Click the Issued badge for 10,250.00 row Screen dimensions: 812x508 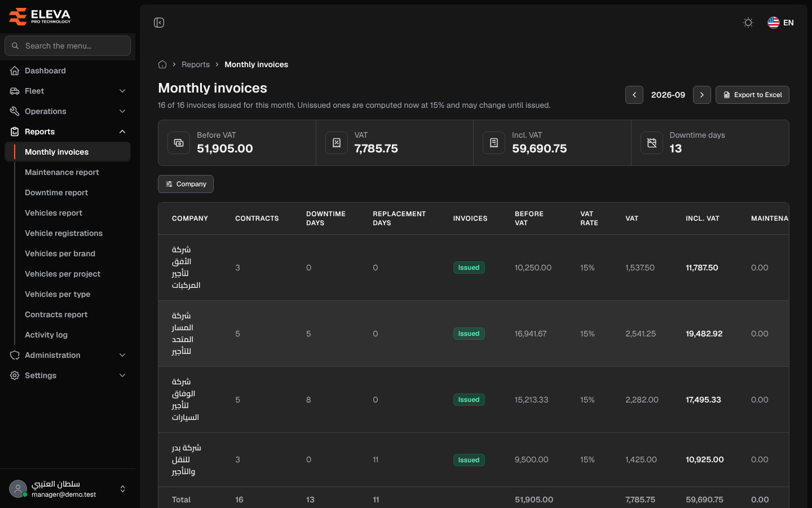point(469,268)
